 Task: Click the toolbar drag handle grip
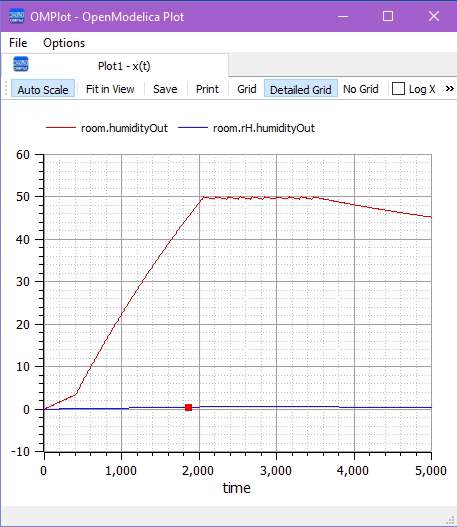[x=6, y=89]
